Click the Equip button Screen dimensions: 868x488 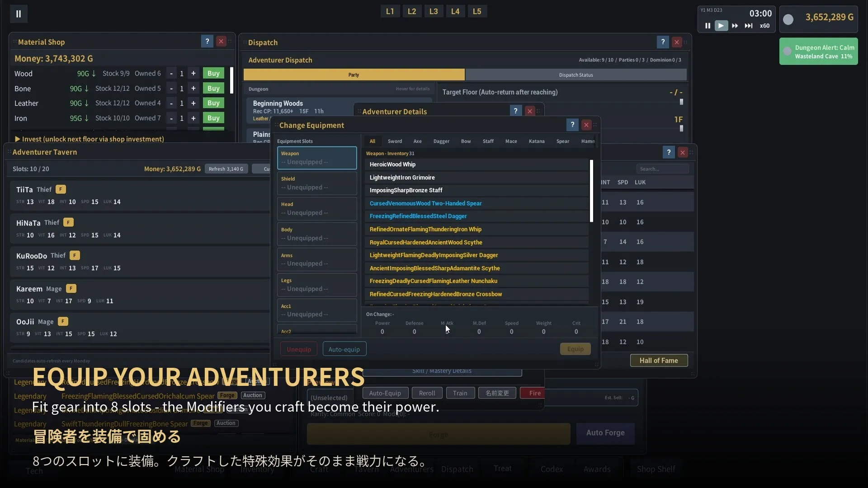[x=575, y=349]
